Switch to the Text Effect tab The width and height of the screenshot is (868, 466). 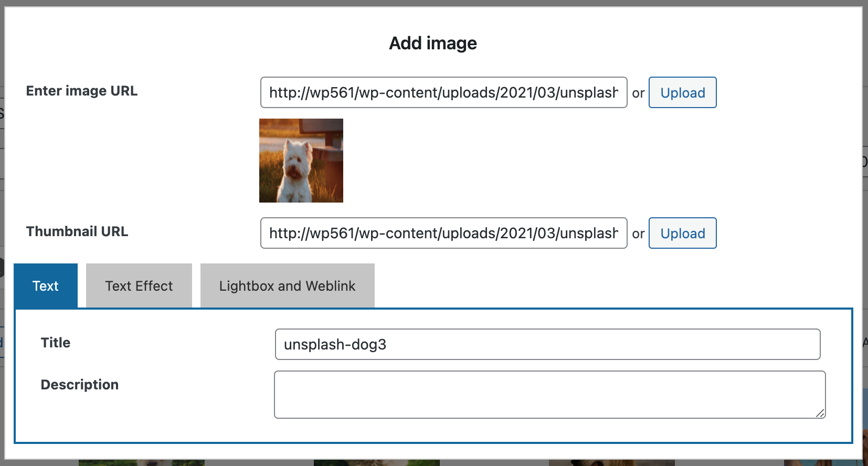click(x=139, y=285)
